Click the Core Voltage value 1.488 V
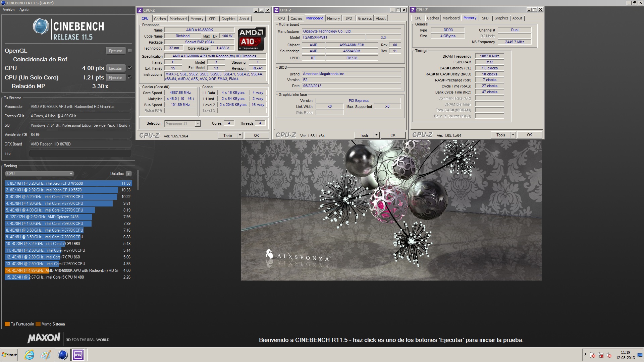Screen dimensions: 644x362 (223, 48)
